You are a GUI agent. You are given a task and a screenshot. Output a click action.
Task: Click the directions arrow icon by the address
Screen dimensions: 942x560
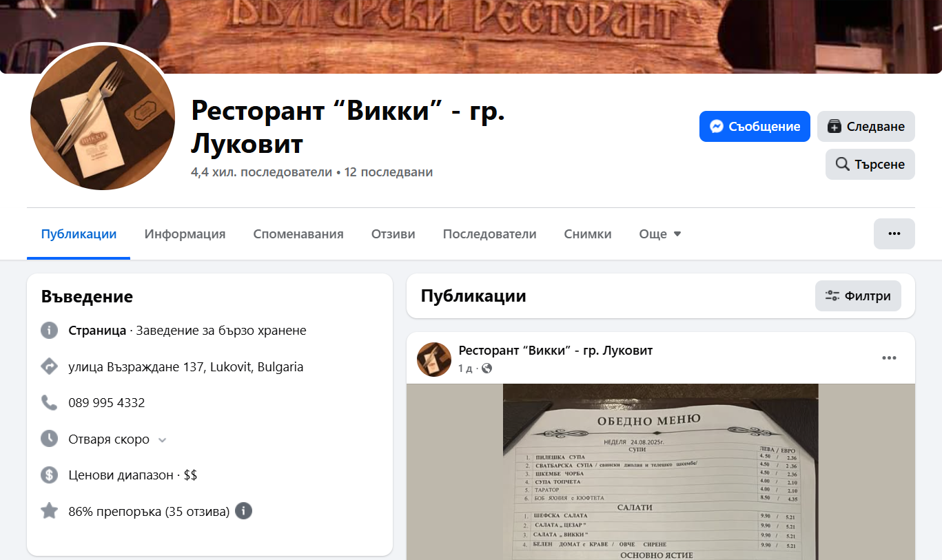[49, 366]
